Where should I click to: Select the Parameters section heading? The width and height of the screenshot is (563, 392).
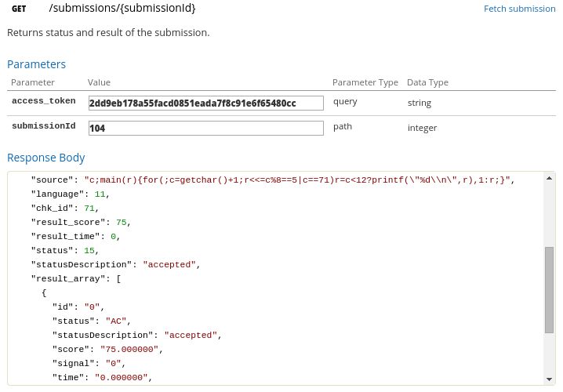coord(36,64)
